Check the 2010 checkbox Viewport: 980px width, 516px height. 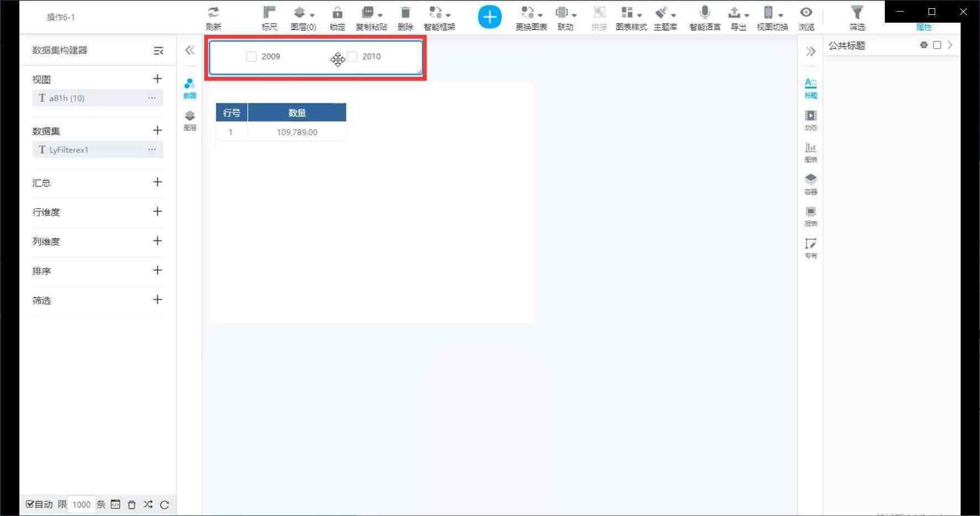coord(352,56)
